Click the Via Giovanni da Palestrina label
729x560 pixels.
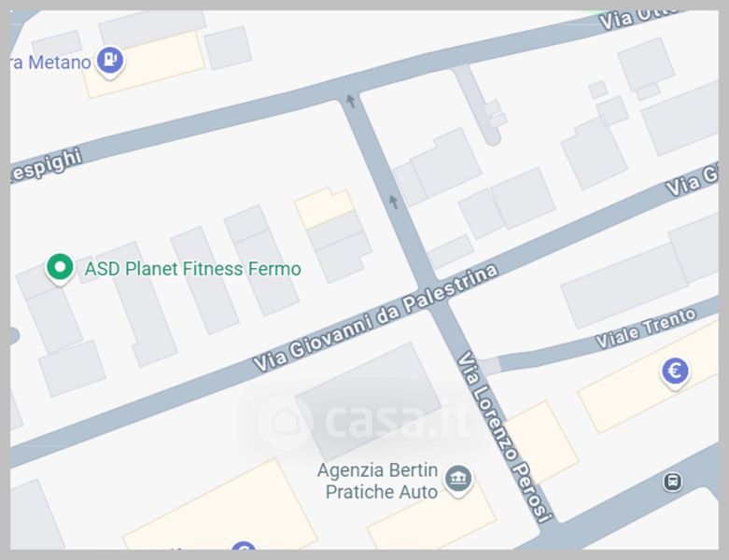click(375, 318)
